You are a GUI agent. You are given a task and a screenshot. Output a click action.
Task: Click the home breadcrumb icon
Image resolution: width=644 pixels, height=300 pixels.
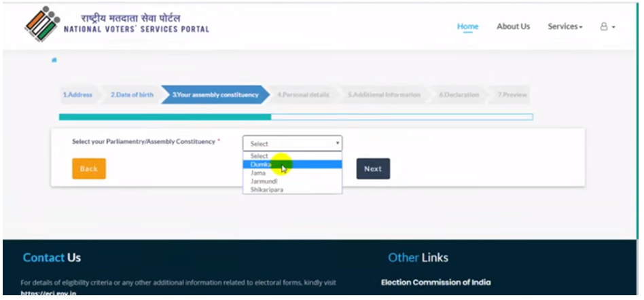(54, 60)
